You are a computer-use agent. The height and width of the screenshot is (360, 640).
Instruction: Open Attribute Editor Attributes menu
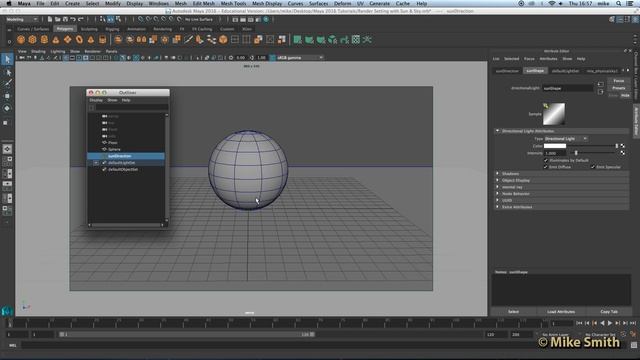[x=548, y=59]
